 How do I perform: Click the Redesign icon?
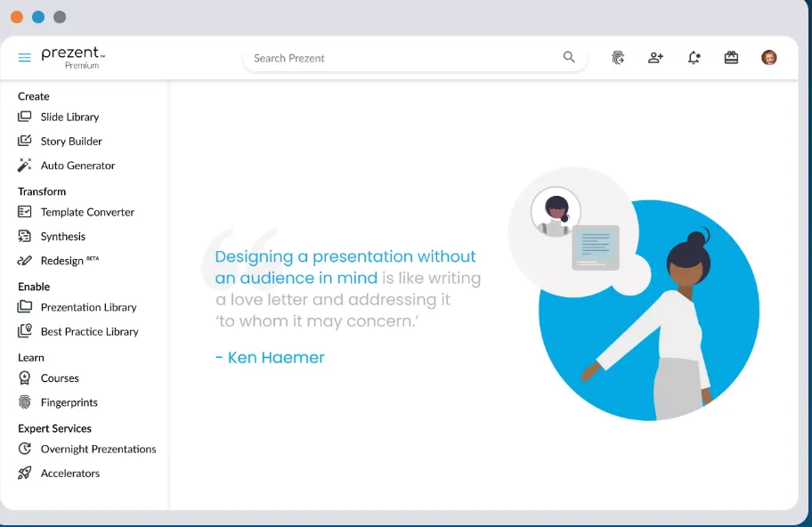pyautogui.click(x=24, y=261)
